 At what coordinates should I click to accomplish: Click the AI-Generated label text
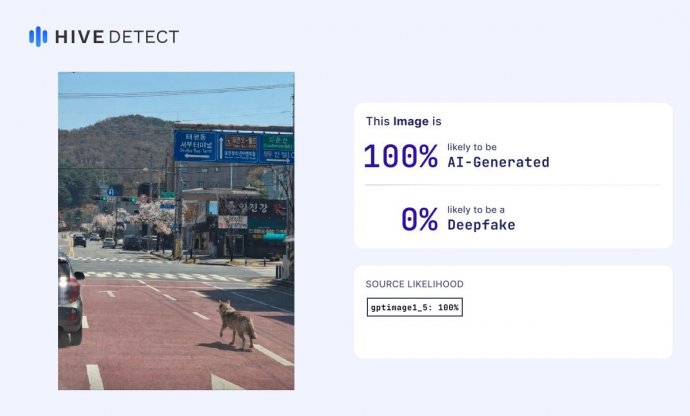[498, 162]
